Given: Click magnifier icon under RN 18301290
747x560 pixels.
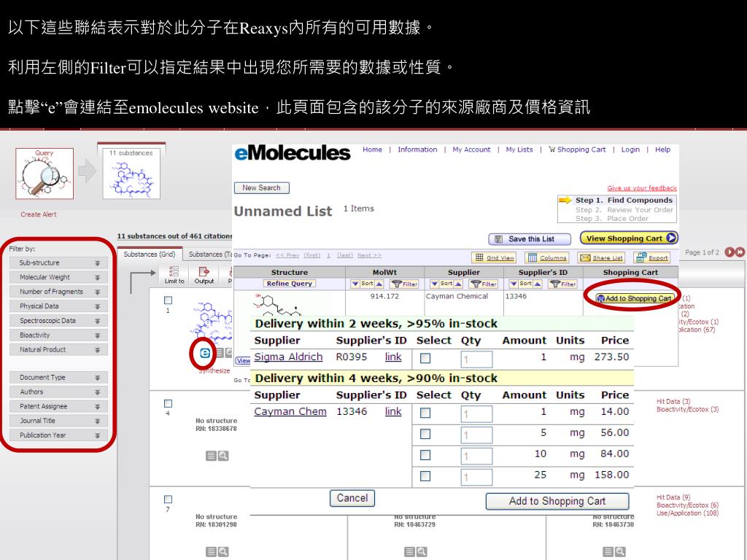Looking at the screenshot, I should [x=223, y=551].
